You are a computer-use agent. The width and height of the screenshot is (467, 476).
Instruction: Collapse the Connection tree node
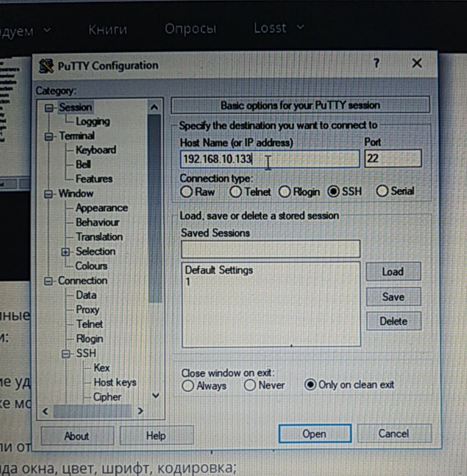point(48,281)
